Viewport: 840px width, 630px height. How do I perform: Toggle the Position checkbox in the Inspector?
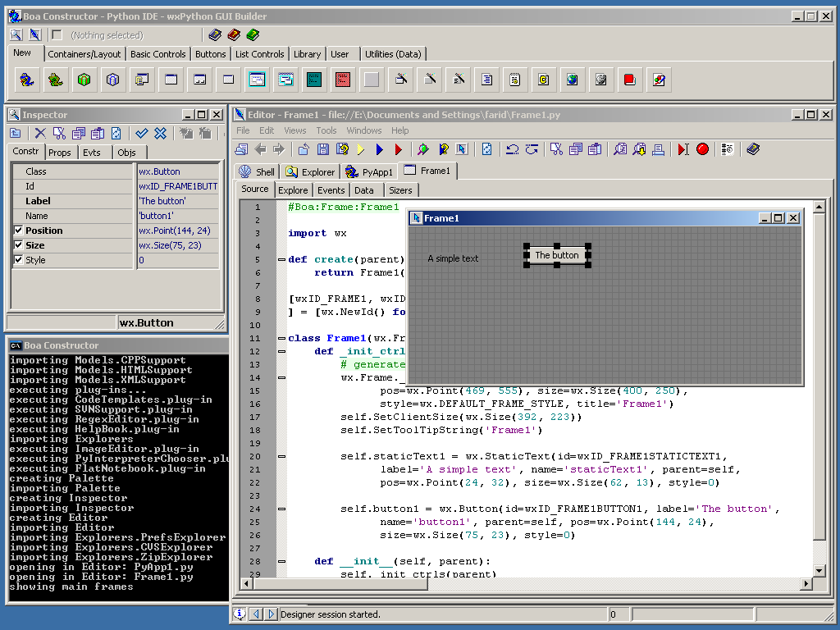click(x=19, y=231)
